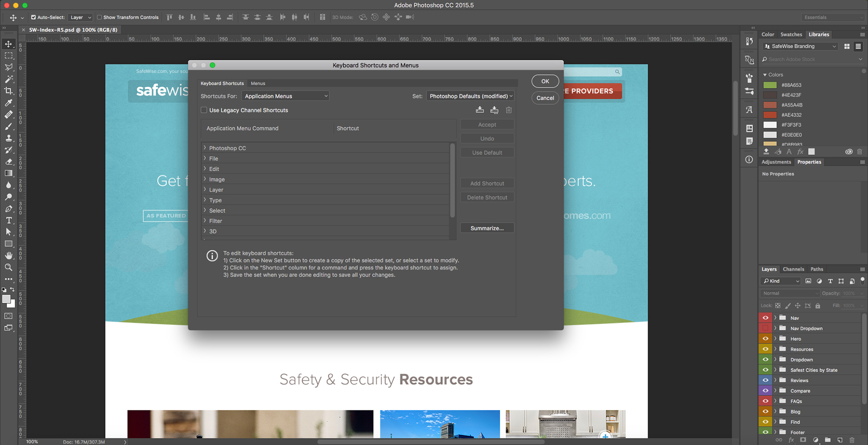This screenshot has width=868, height=445.
Task: Select the Eyedropper tool
Action: (x=8, y=103)
